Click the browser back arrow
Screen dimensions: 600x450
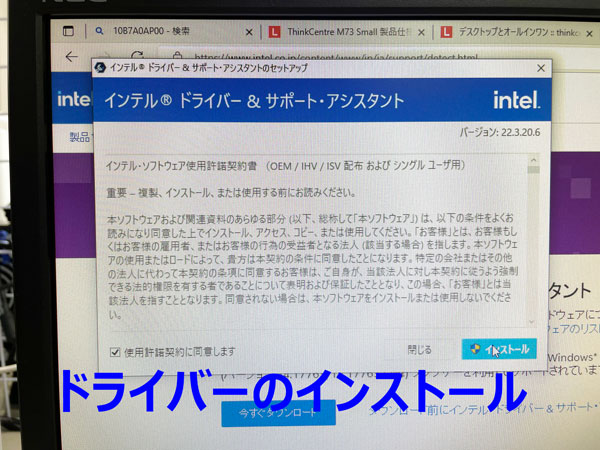pyautogui.click(x=71, y=57)
